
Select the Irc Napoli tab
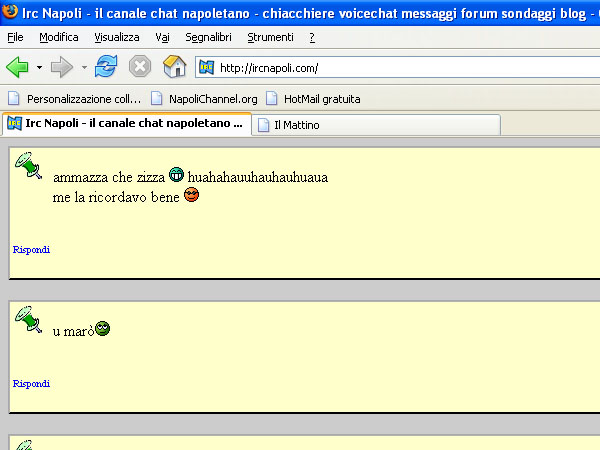(x=127, y=124)
